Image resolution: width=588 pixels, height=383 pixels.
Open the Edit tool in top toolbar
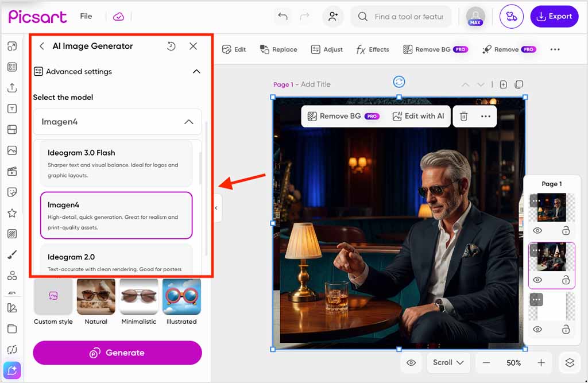click(234, 49)
